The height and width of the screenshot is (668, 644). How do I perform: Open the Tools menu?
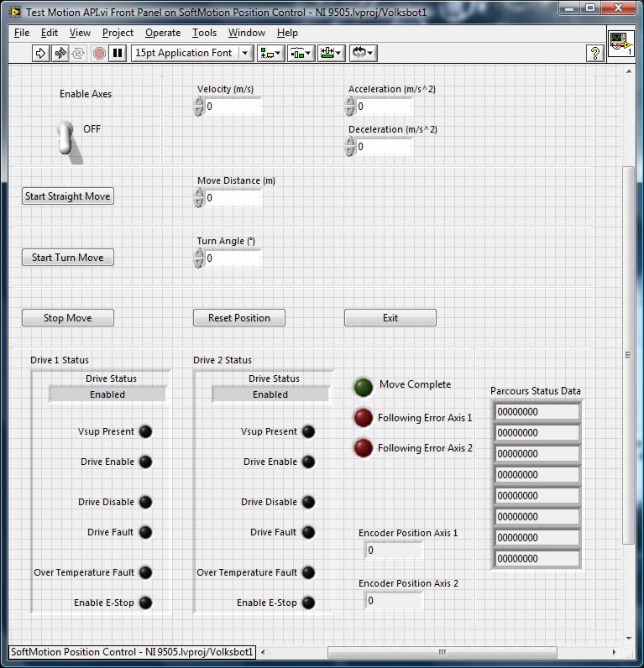[204, 33]
